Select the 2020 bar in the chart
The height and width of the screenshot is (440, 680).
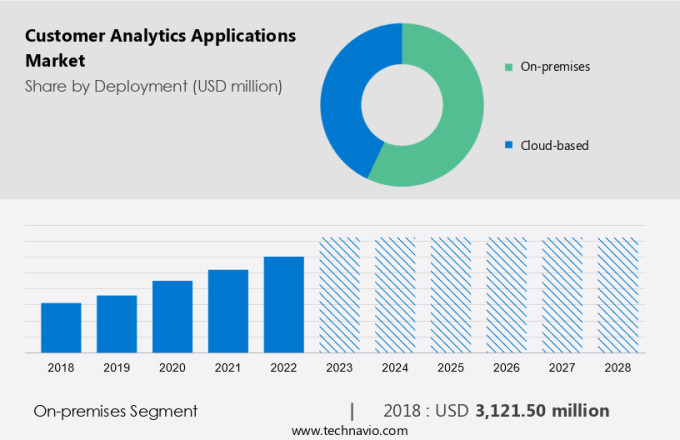(172, 317)
